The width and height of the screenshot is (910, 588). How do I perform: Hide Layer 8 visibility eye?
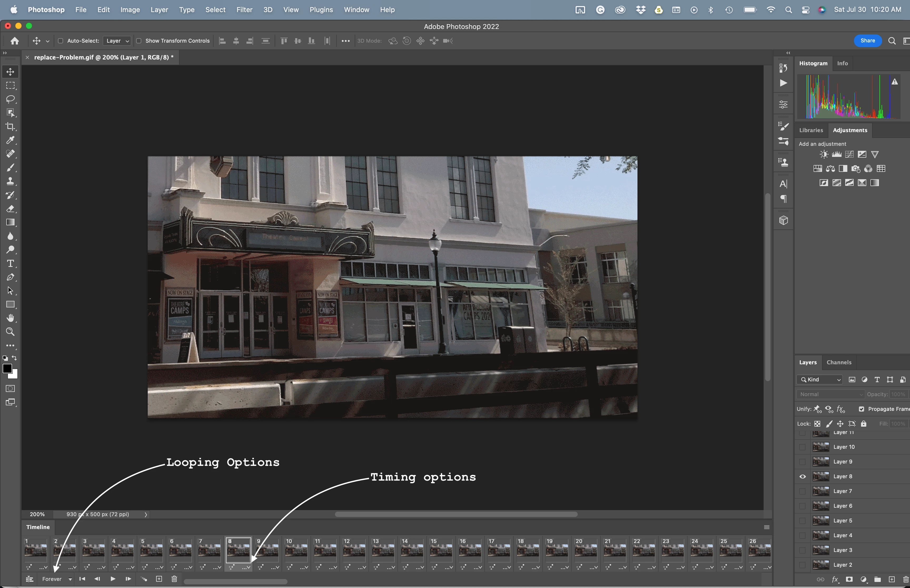[802, 476]
